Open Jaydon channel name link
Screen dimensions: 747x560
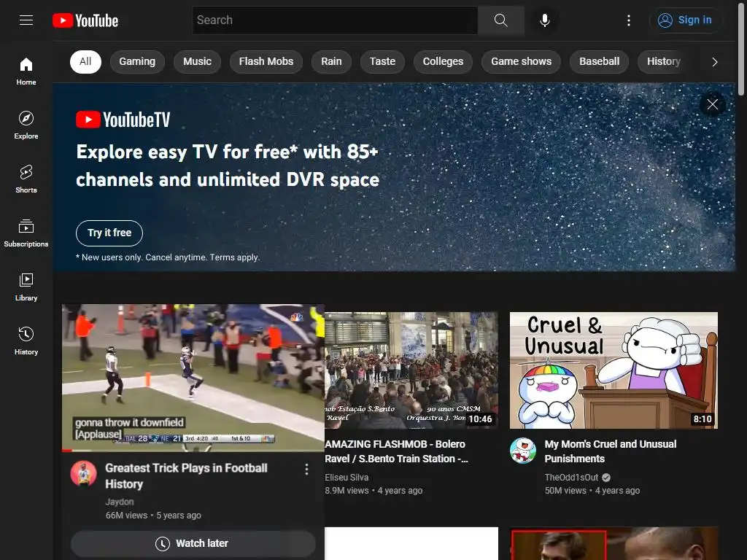(x=120, y=502)
